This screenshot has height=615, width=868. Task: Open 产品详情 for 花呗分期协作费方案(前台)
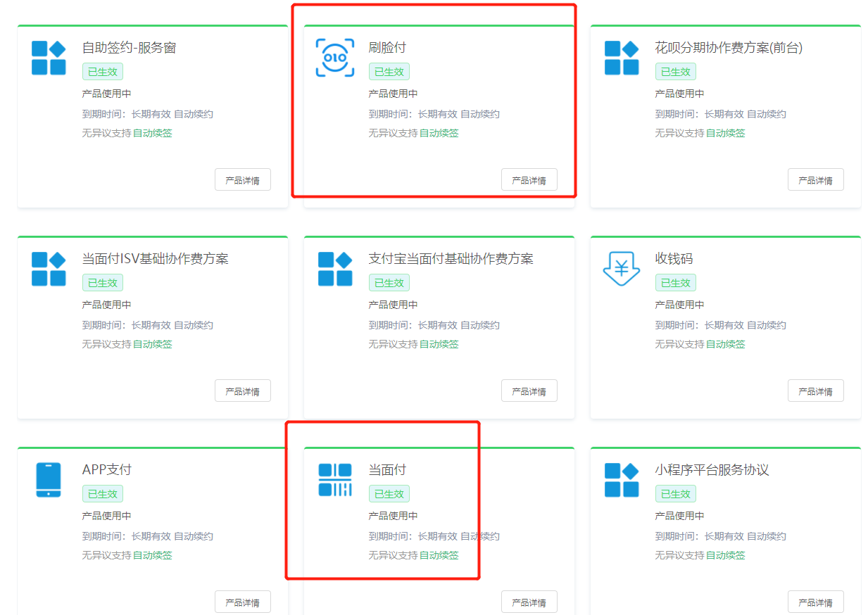[816, 180]
